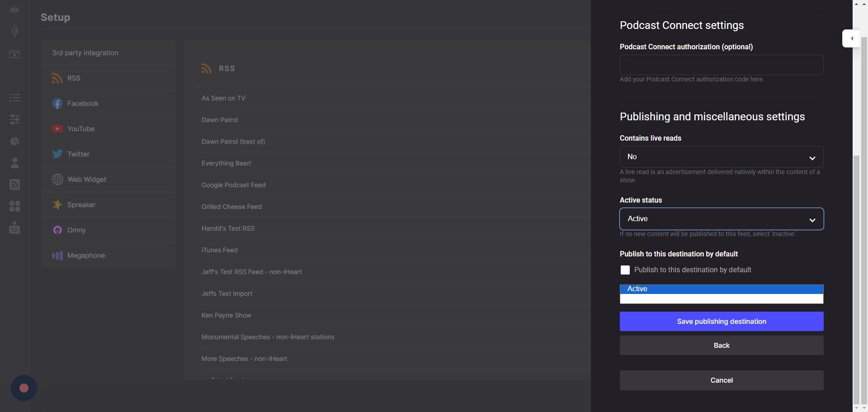Expand the Active status dropdown
Viewport: 868px width, 412px height.
[x=721, y=219]
